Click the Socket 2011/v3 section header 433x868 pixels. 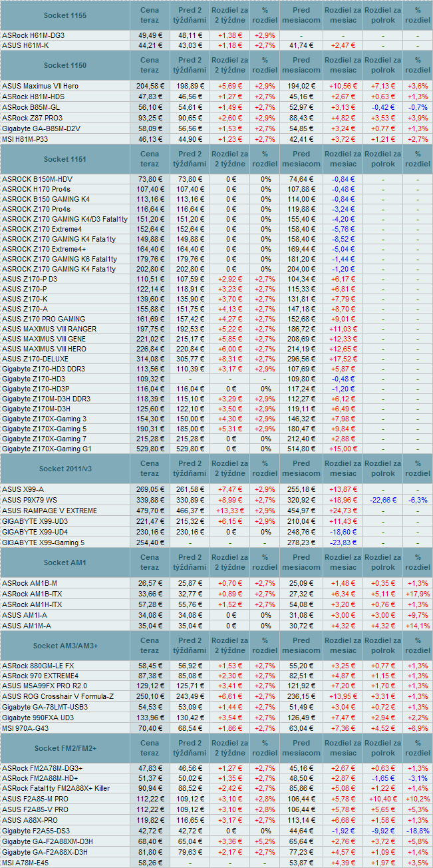(65, 469)
